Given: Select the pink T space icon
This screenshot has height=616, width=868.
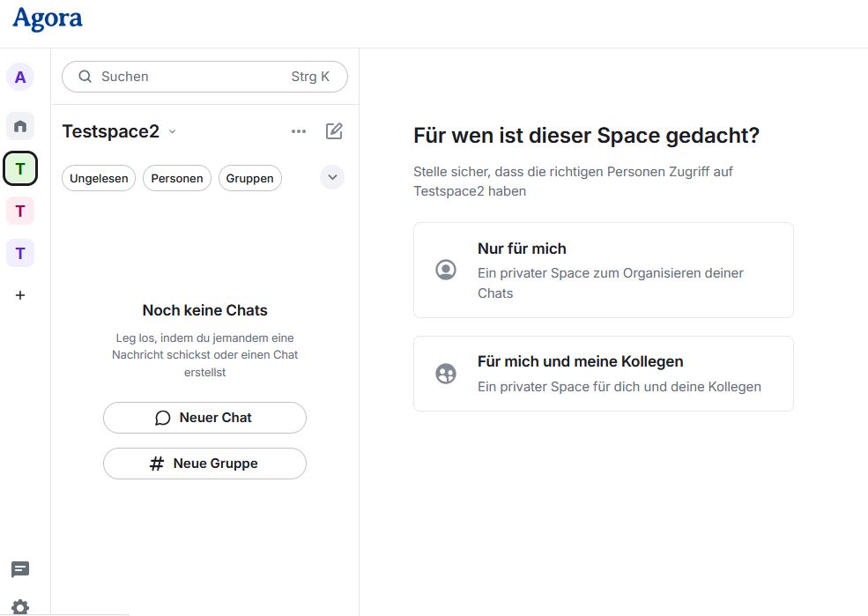Looking at the screenshot, I should [20, 211].
